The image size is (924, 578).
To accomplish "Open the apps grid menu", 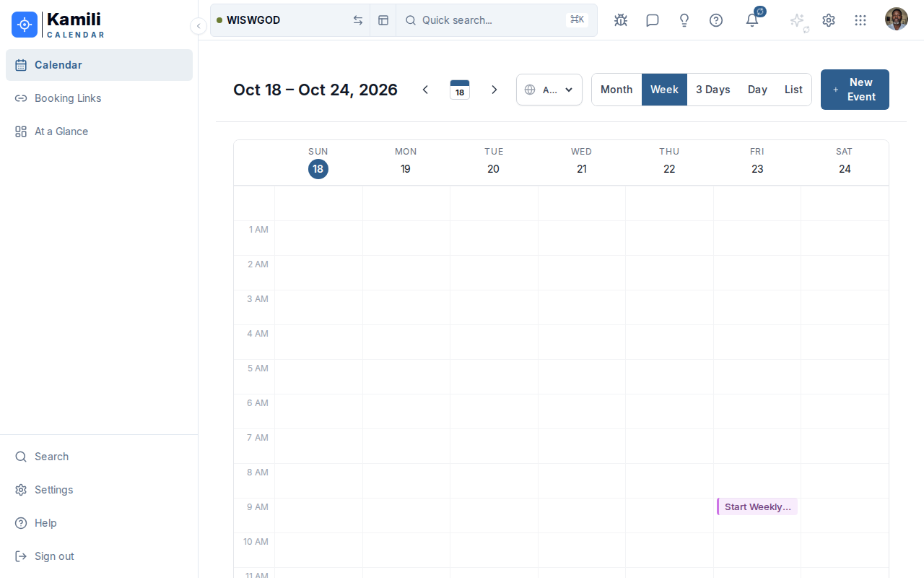I will [860, 20].
